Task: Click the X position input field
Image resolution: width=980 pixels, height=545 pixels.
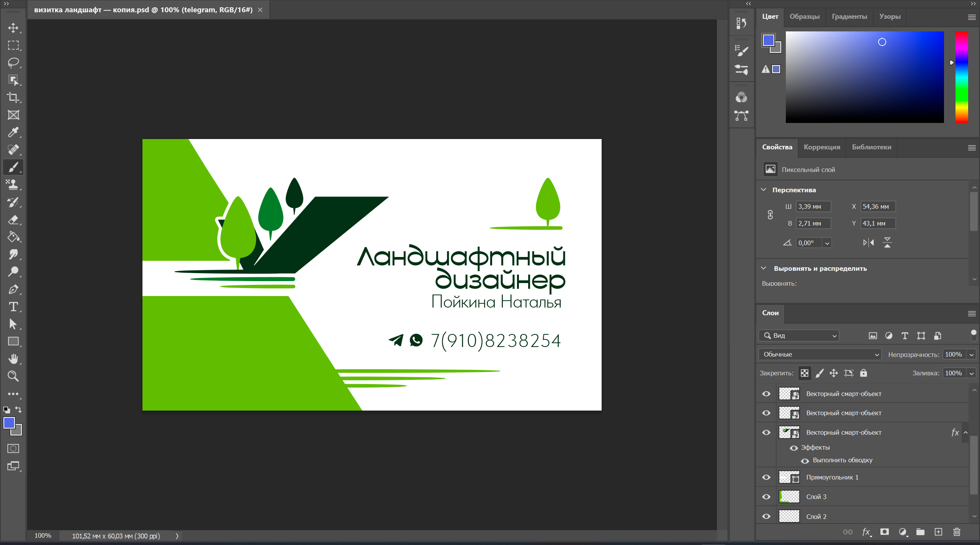Action: (878, 206)
